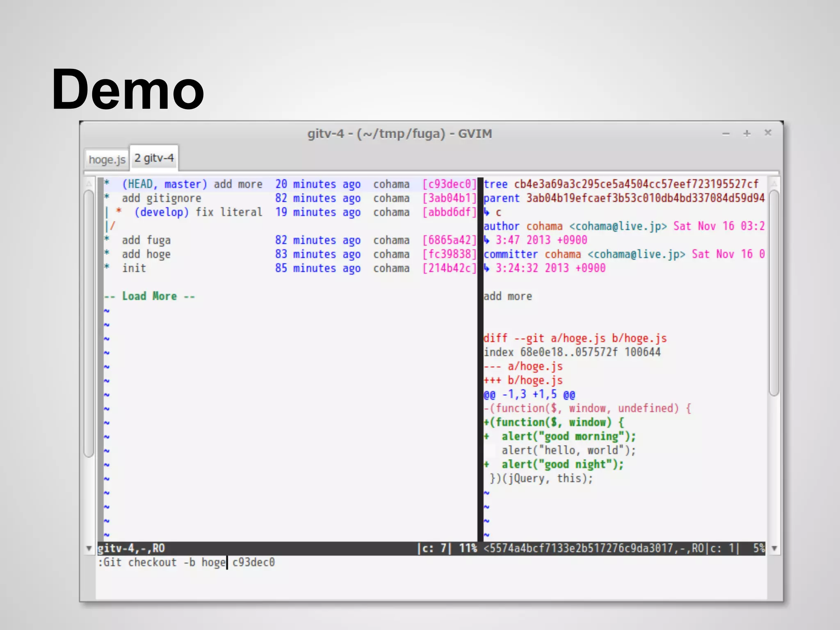This screenshot has width=840, height=630.
Task: Click the tree hash line
Action: click(621, 184)
